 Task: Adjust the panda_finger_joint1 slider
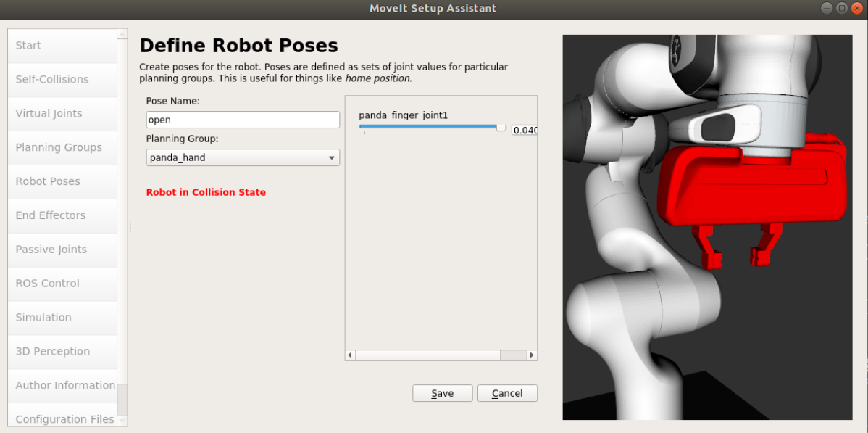pos(501,126)
